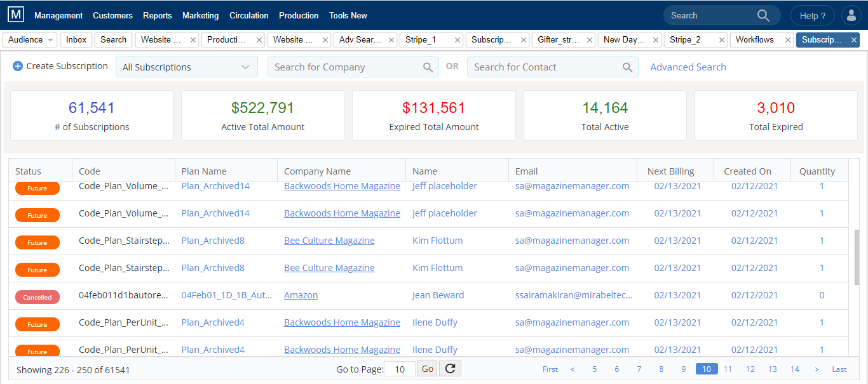Sort by the Plan Name column header
Viewport: 868px width, 384px height.
pyautogui.click(x=226, y=171)
